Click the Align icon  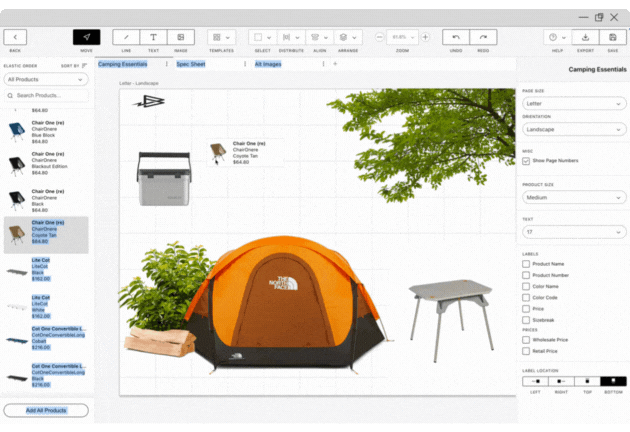pos(315,37)
